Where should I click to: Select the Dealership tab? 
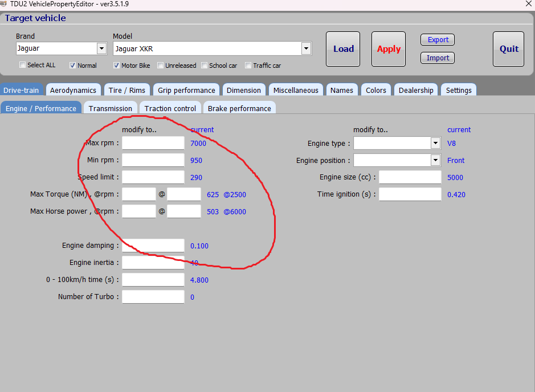(416, 90)
